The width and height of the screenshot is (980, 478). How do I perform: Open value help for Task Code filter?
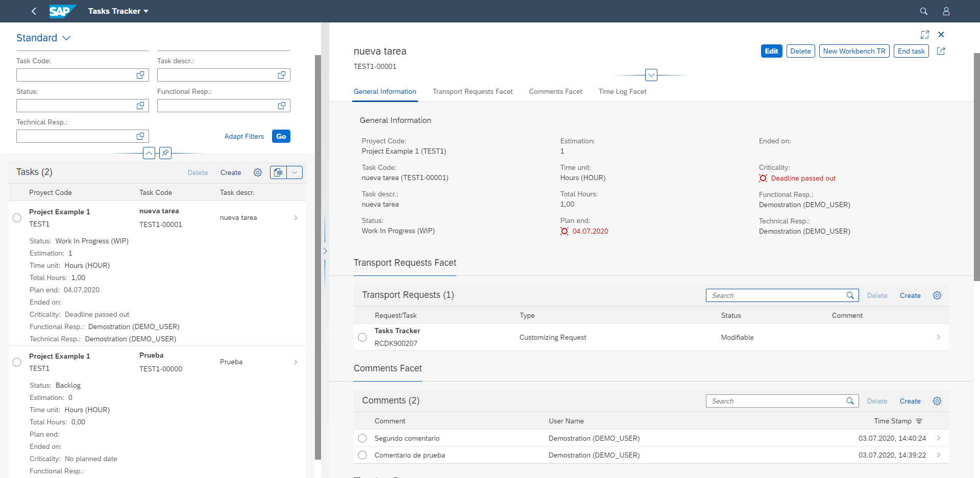140,75
